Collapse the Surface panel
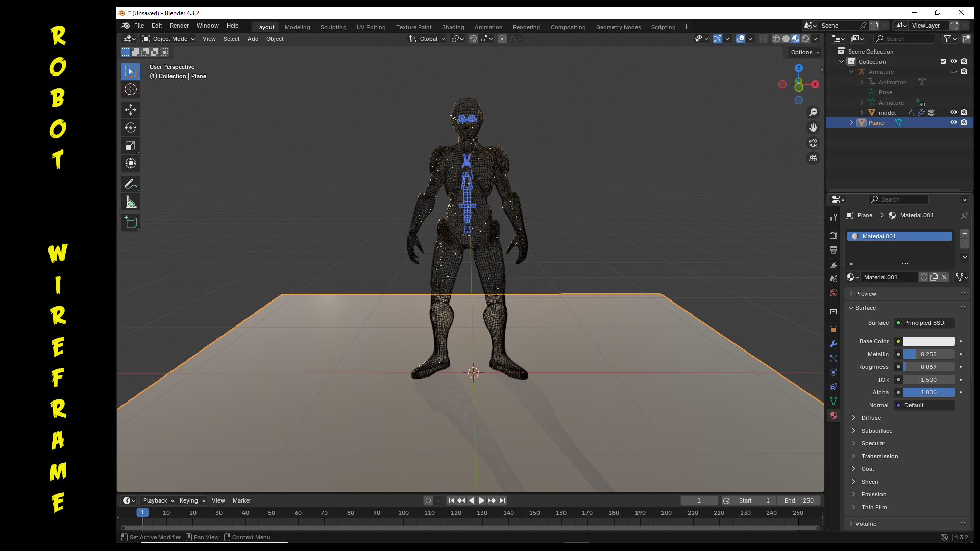 866,308
